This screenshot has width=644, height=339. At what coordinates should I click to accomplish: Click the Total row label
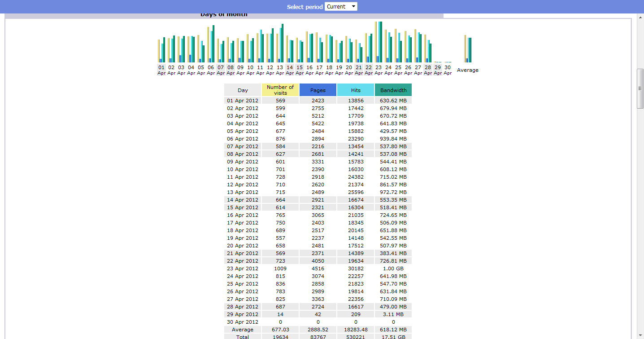pyautogui.click(x=243, y=337)
